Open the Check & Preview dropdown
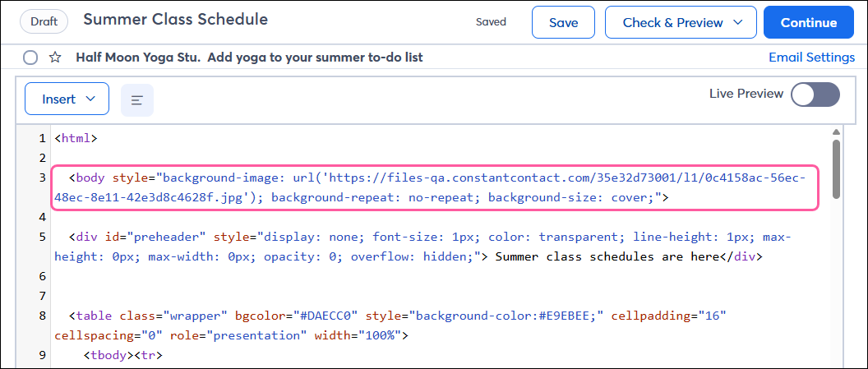This screenshot has width=868, height=369. (x=681, y=22)
